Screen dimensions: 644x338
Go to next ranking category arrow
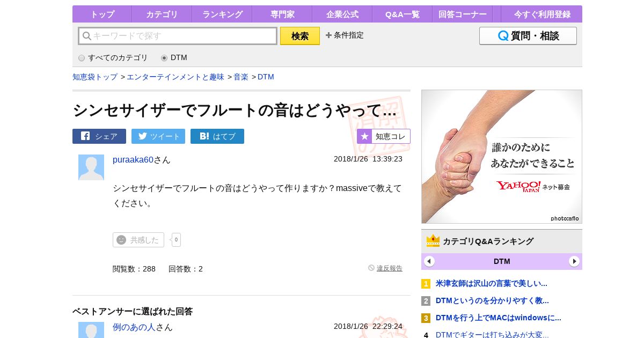click(574, 261)
